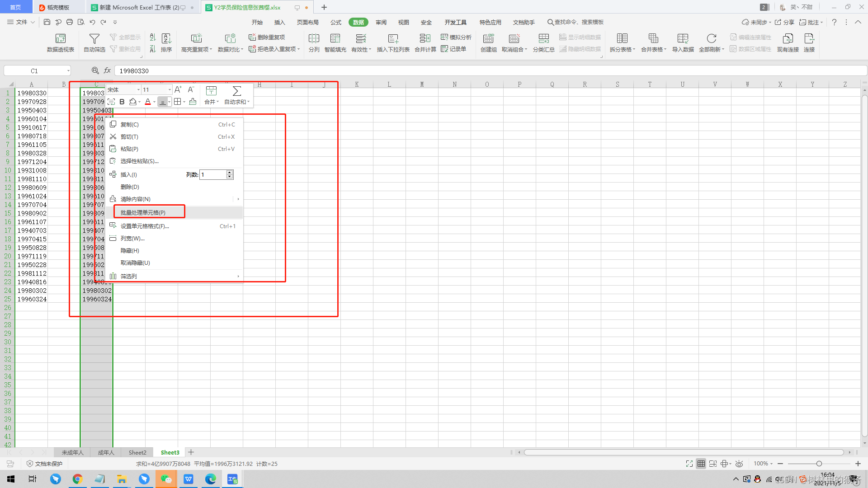Open the Name Box dropdown arrow
The height and width of the screenshot is (488, 868).
point(68,71)
